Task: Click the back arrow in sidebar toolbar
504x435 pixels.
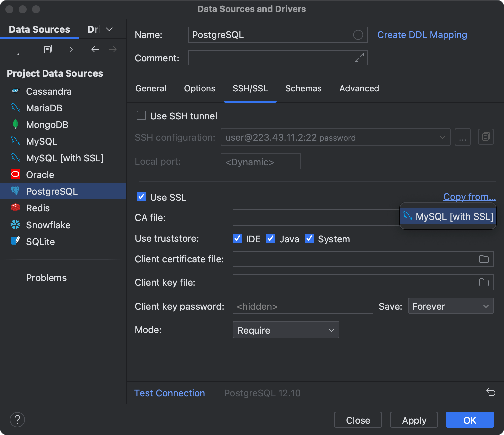Action: coord(95,49)
